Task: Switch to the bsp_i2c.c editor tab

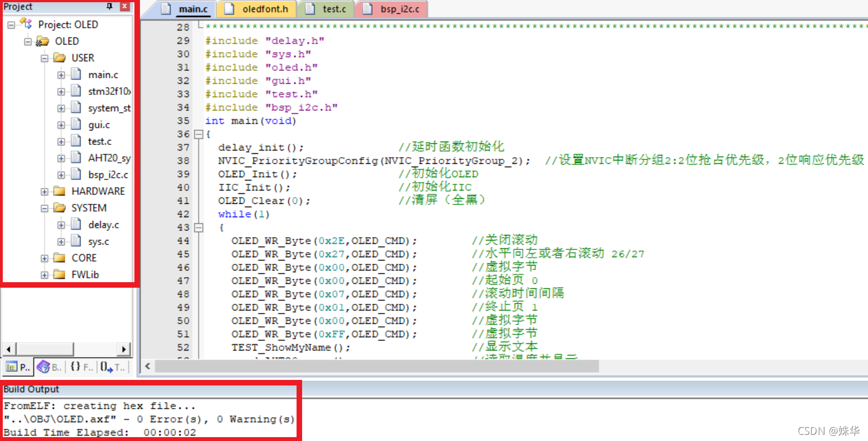Action: coord(392,9)
